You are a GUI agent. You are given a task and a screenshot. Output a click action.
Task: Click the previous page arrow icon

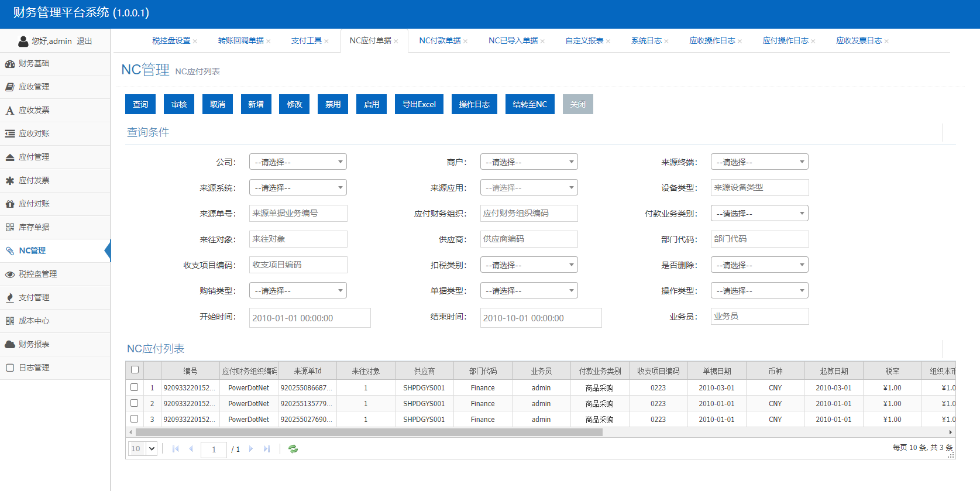click(191, 449)
